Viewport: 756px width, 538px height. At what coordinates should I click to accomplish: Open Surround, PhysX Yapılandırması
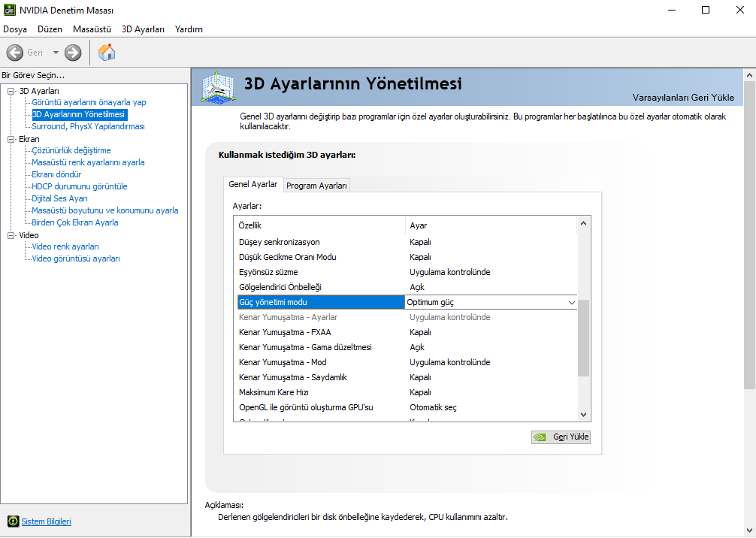pyautogui.click(x=88, y=126)
